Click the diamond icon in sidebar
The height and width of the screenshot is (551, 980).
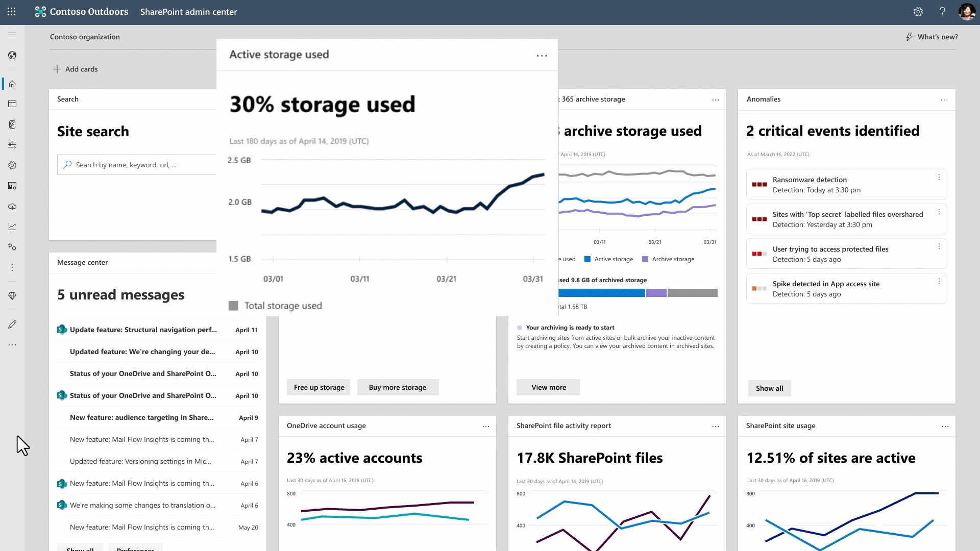tap(12, 296)
